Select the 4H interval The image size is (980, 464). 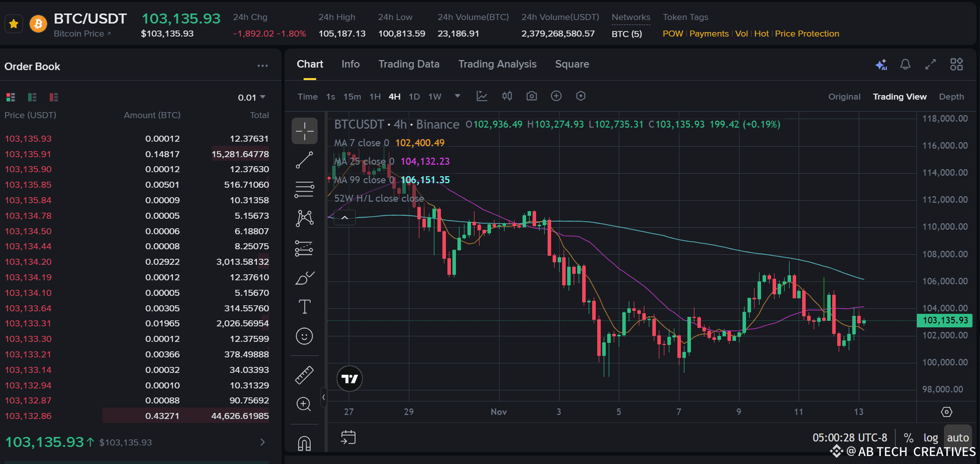tap(395, 97)
